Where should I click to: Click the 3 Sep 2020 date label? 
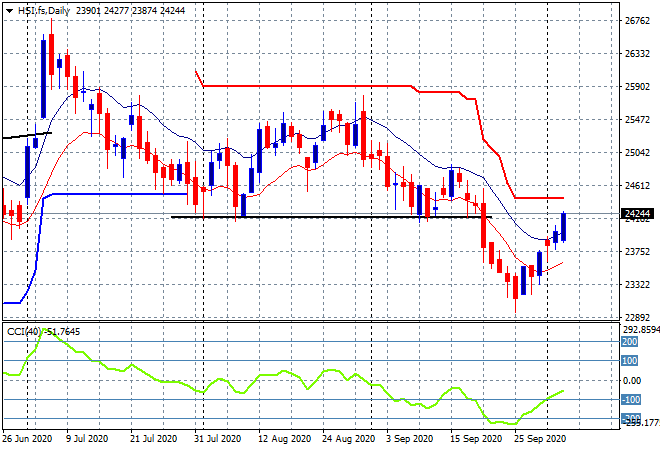409,439
